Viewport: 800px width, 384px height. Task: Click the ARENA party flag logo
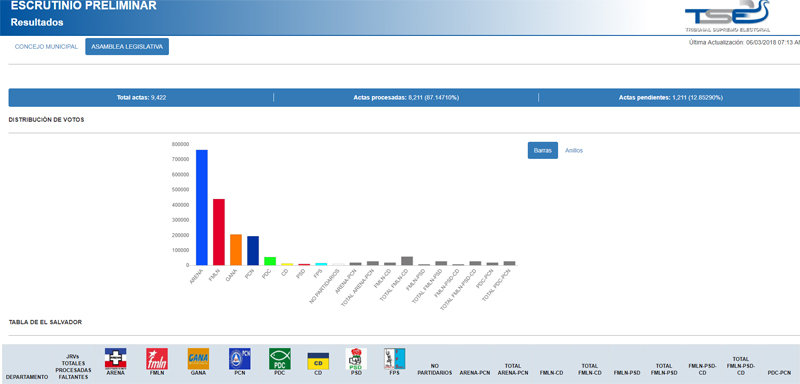coord(115,359)
